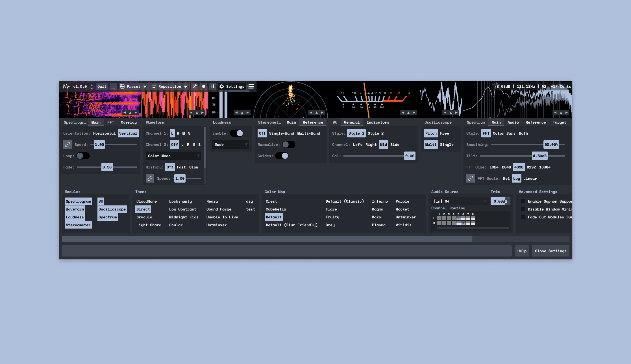Click the Help button
631x364 pixels.
[522, 251]
